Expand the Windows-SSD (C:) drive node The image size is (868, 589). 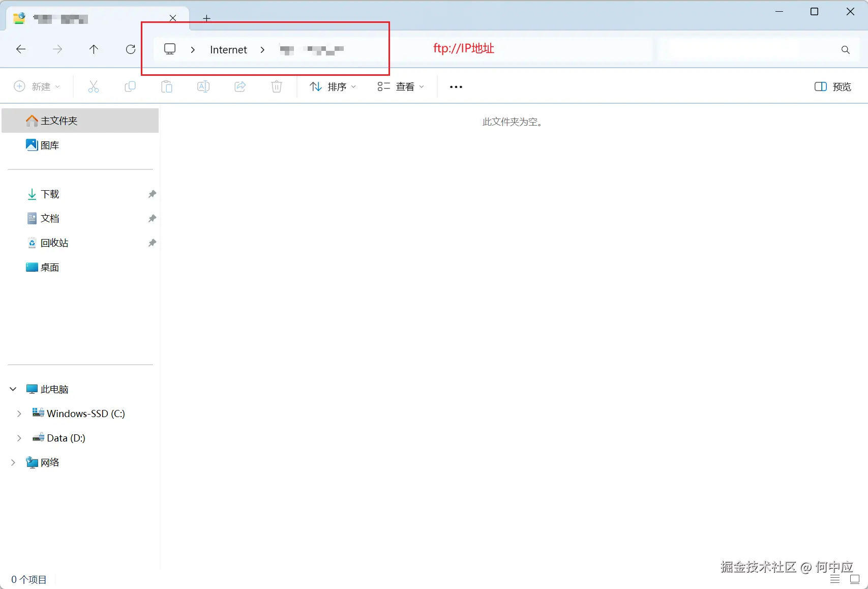[x=19, y=414]
